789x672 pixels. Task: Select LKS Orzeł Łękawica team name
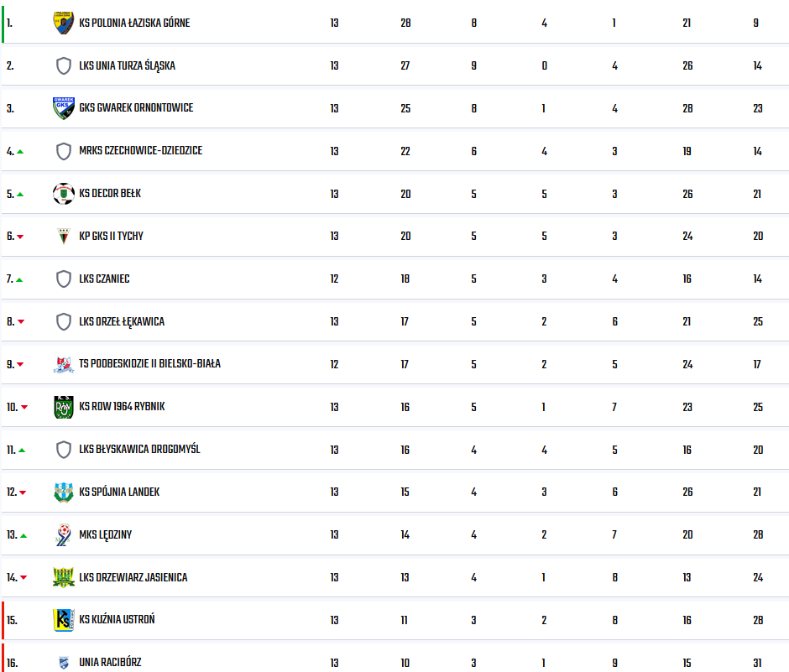coord(121,322)
